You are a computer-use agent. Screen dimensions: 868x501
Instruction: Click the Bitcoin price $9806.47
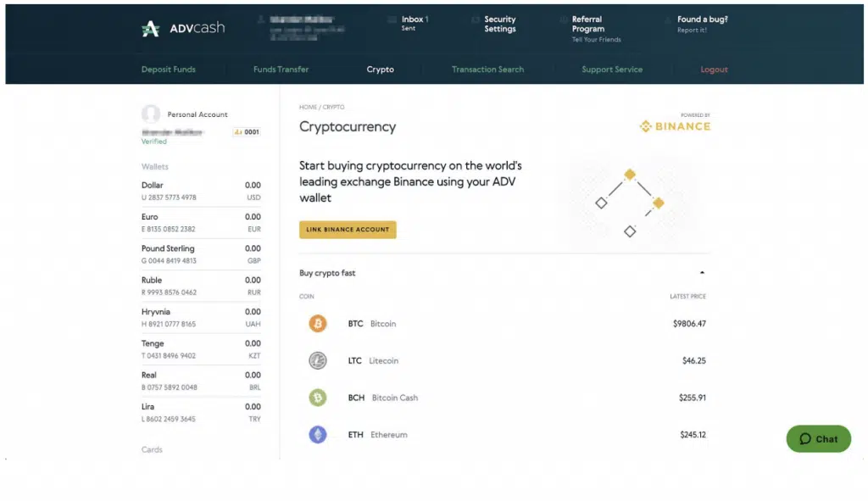pos(689,323)
